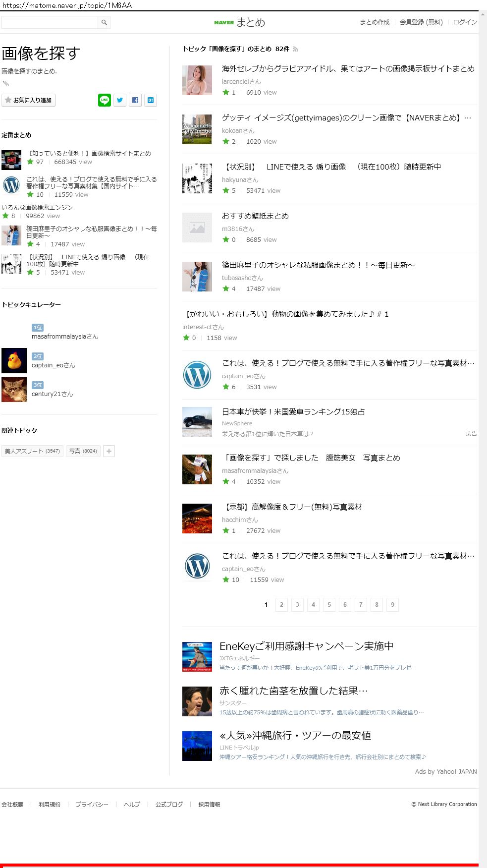Go to page 2 of results
The height and width of the screenshot is (868, 487).
point(281,605)
